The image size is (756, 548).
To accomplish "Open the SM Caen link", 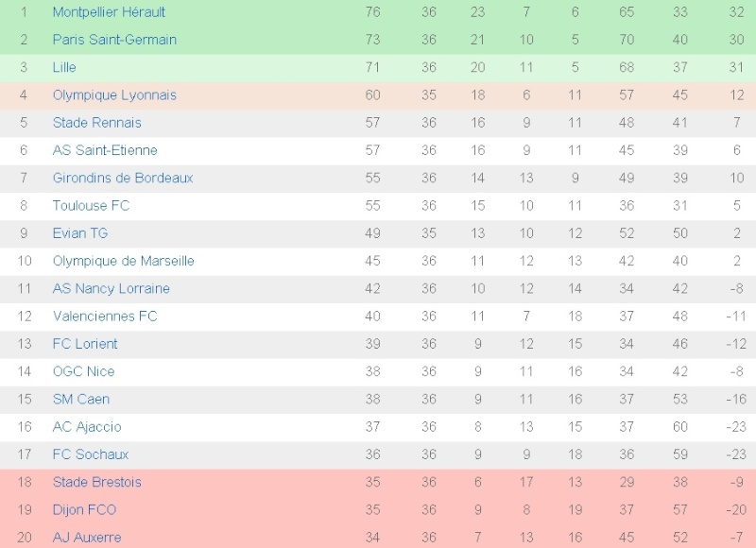I will tap(80, 399).
